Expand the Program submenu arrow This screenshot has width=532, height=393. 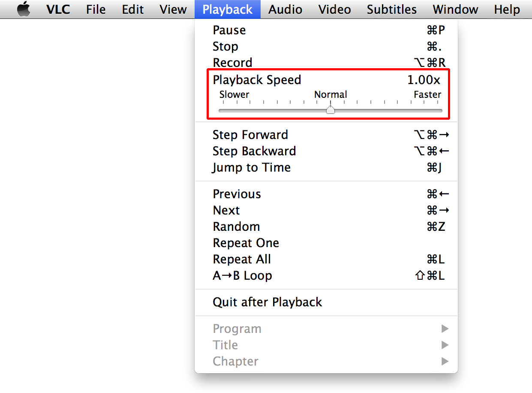445,328
